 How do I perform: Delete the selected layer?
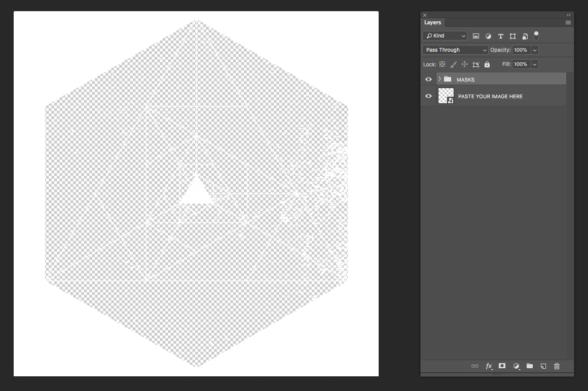pyautogui.click(x=557, y=366)
